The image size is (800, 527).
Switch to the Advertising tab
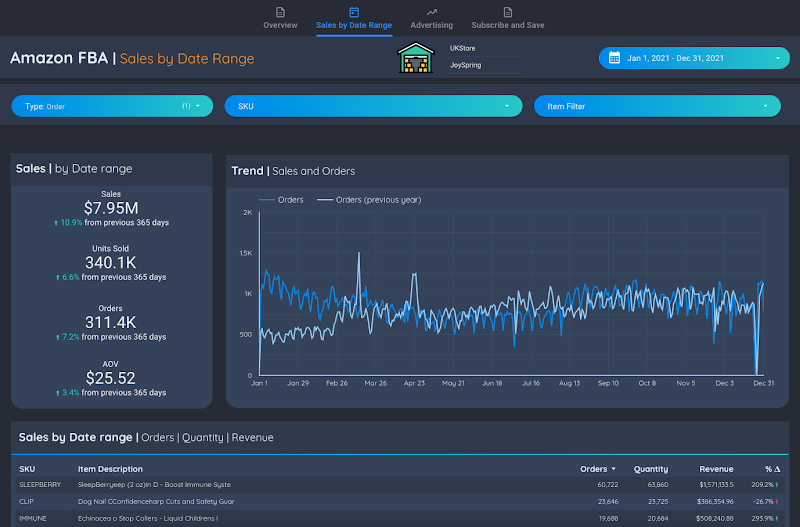point(431,18)
